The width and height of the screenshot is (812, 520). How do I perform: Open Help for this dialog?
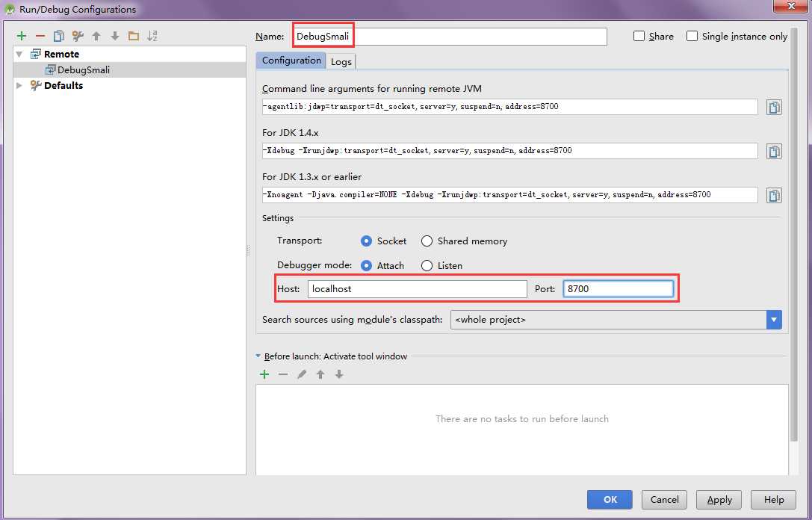point(774,500)
